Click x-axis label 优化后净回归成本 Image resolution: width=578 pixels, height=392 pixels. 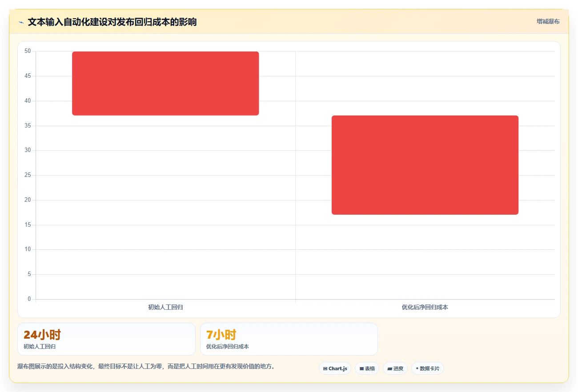pyautogui.click(x=425, y=307)
